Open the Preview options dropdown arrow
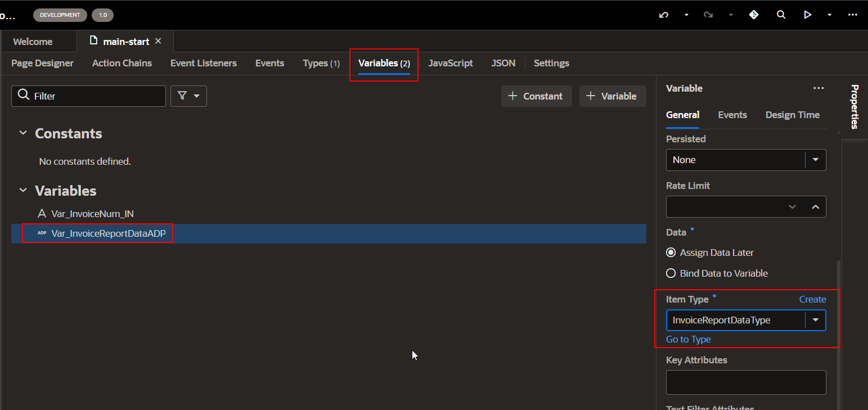This screenshot has width=868, height=410. pyautogui.click(x=830, y=15)
